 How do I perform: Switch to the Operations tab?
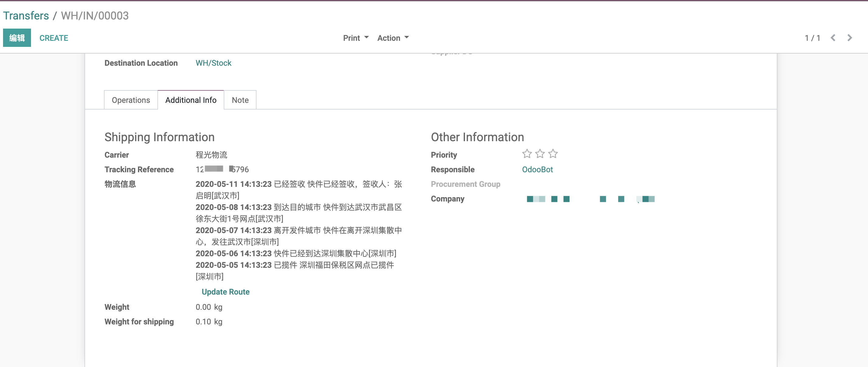point(131,100)
